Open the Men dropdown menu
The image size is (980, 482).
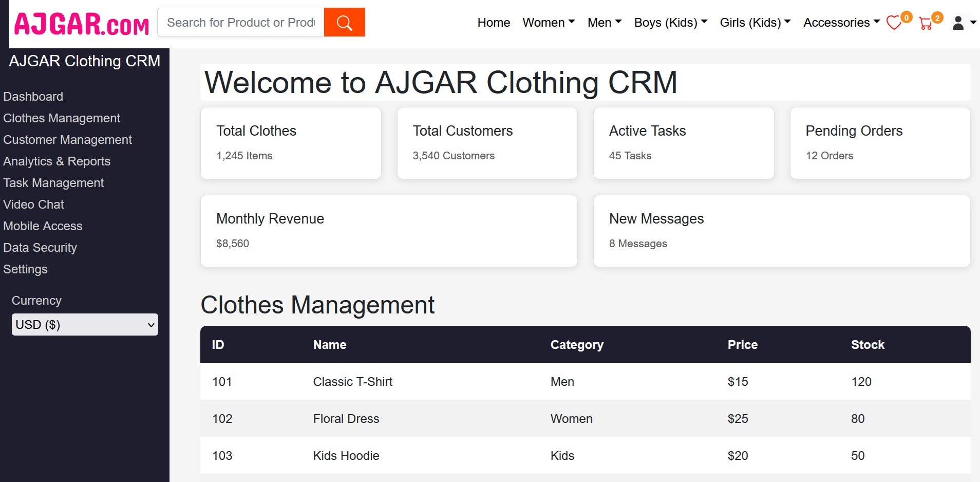pyautogui.click(x=604, y=23)
